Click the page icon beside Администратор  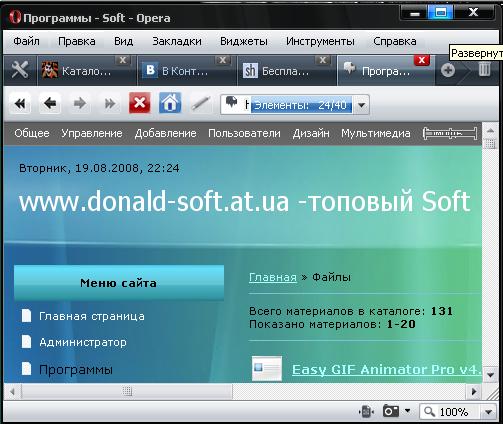(x=26, y=342)
